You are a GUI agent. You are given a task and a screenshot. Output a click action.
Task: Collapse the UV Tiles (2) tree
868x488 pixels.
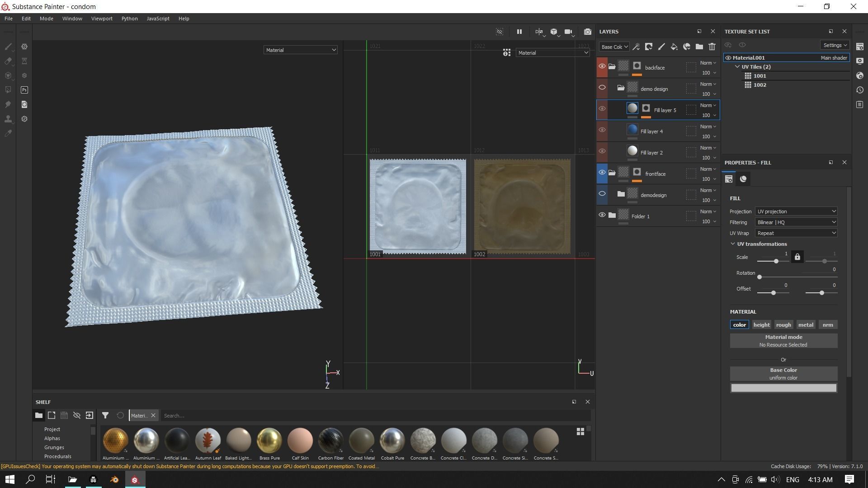pos(737,67)
